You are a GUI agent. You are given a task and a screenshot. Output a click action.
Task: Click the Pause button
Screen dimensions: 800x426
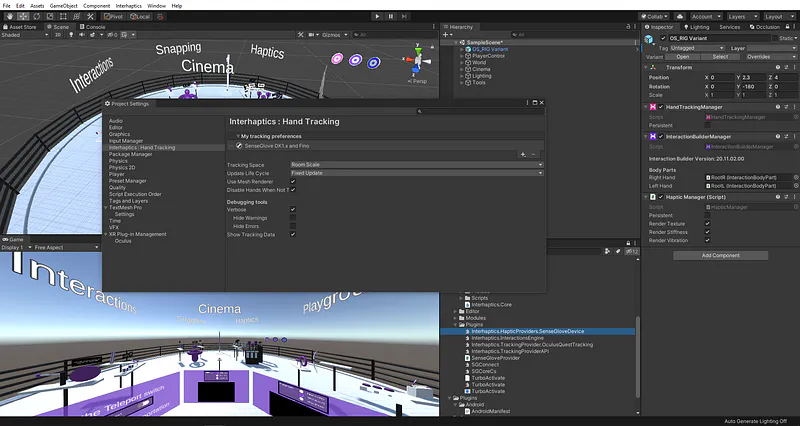tap(391, 16)
